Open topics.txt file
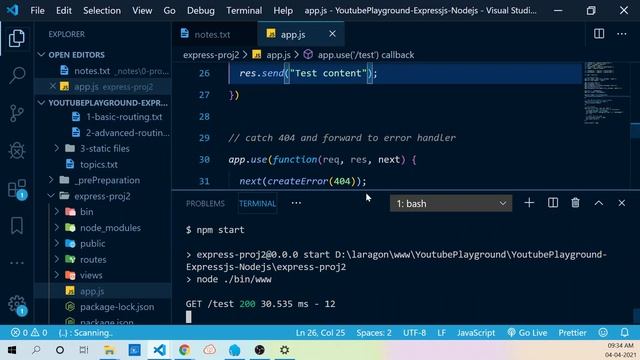The width and height of the screenshot is (640, 360). (99, 164)
